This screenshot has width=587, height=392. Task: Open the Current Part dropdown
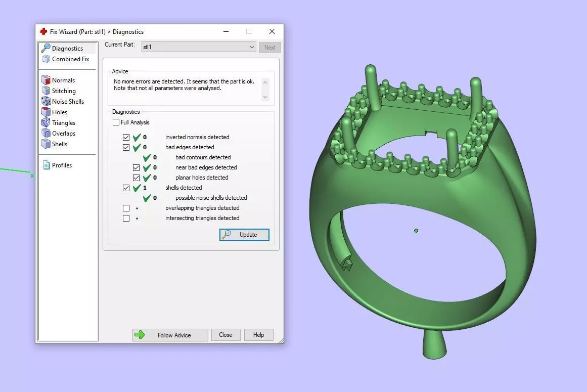point(198,47)
